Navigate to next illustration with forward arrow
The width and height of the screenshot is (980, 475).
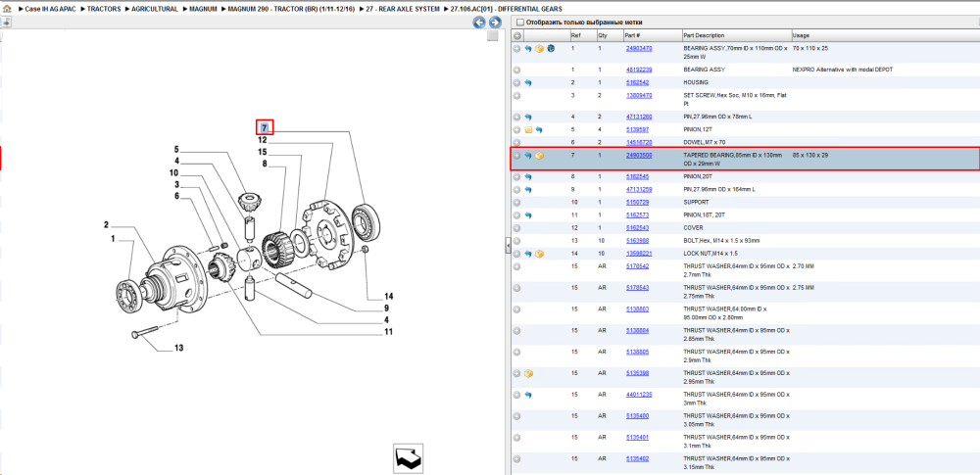click(494, 23)
